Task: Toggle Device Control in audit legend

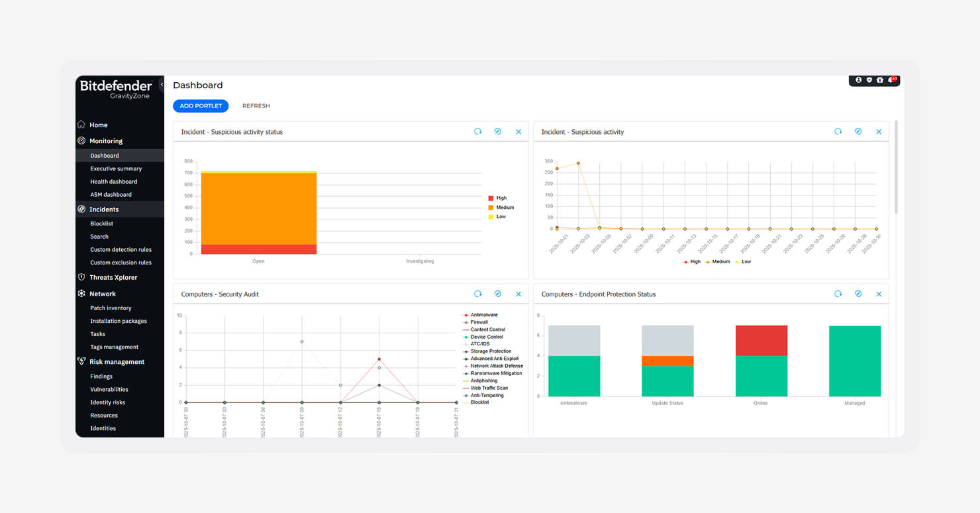Action: point(483,337)
